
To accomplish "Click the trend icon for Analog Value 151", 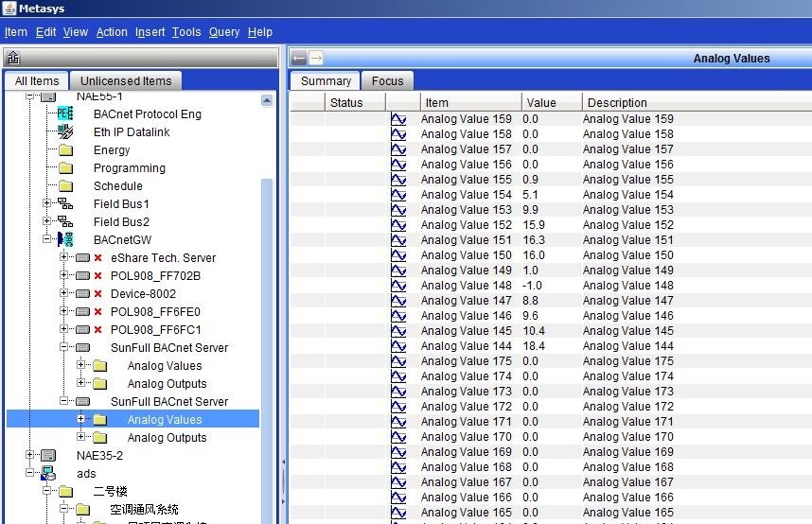I will tap(398, 240).
